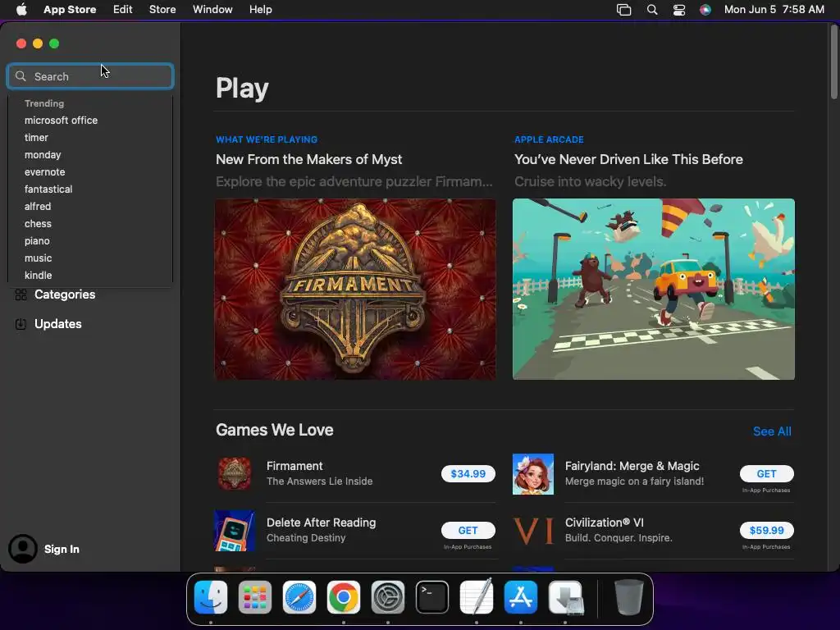Open Fairyland: Merge & Magic app icon

(x=533, y=473)
